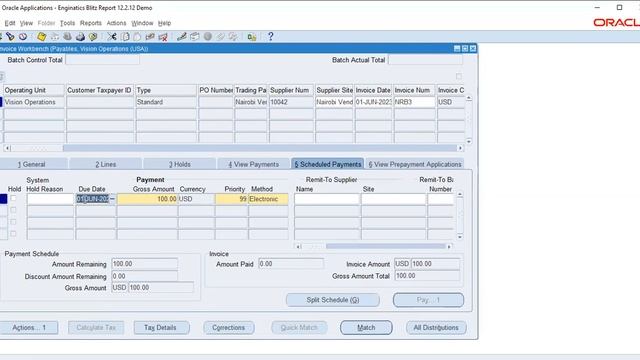Screen dimensions: 640x360
Task: Click the Remit-To horizontal scrollbar thumb
Action: pos(385,247)
